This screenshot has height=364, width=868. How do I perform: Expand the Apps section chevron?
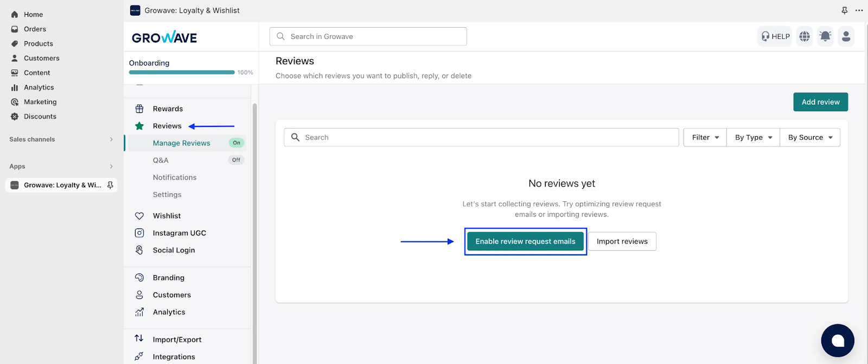pos(111,167)
